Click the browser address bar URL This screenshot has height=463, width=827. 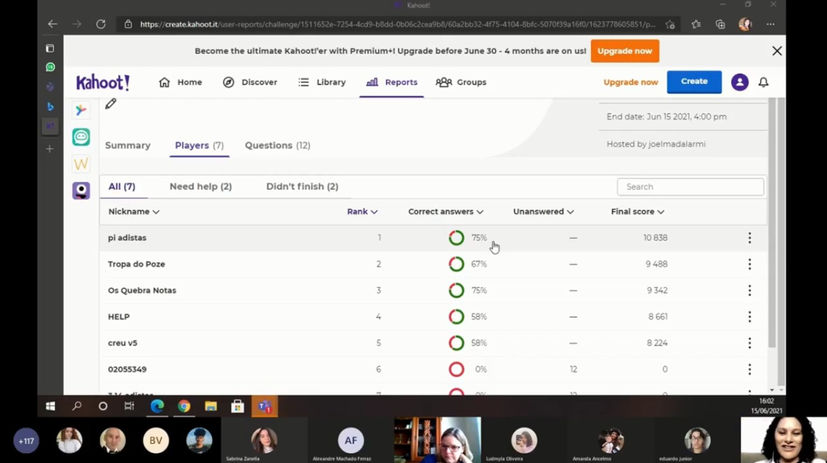[x=398, y=24]
